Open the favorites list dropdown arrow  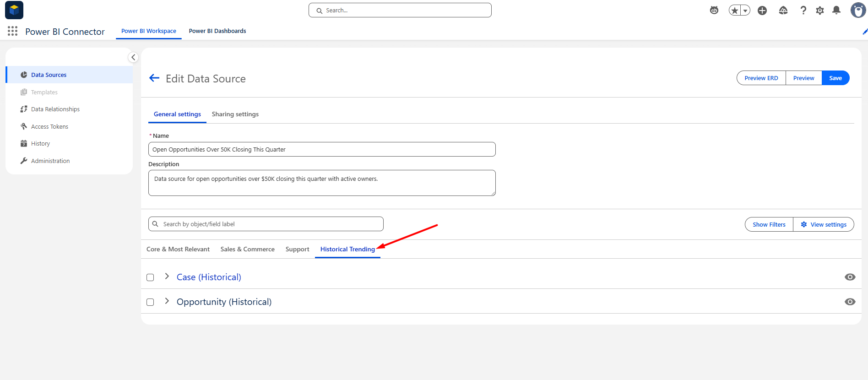[745, 11]
